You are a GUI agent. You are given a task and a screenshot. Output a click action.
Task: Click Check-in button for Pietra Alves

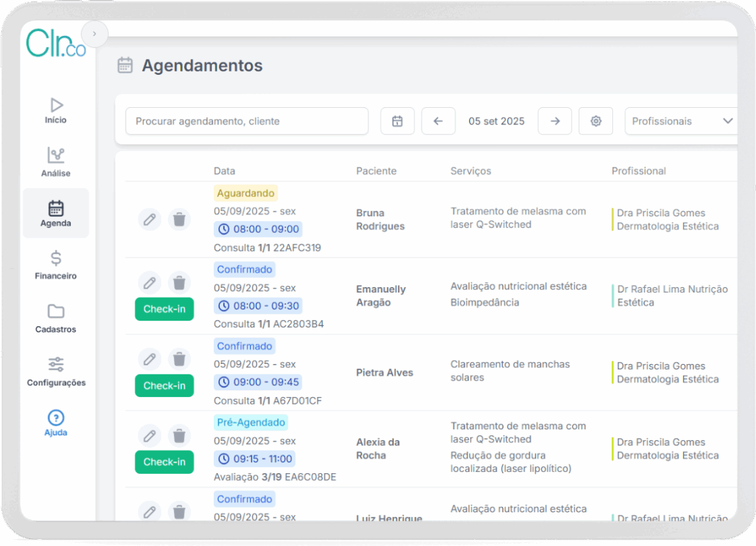pos(164,385)
